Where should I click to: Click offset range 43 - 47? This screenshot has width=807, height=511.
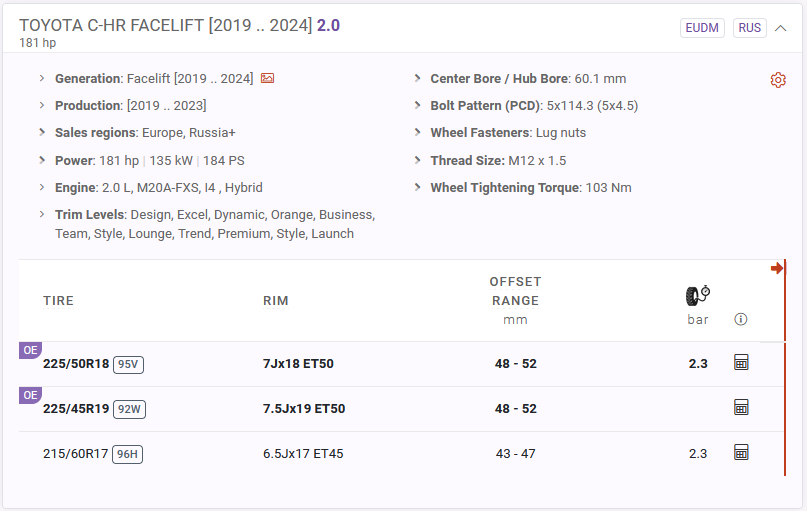(515, 453)
